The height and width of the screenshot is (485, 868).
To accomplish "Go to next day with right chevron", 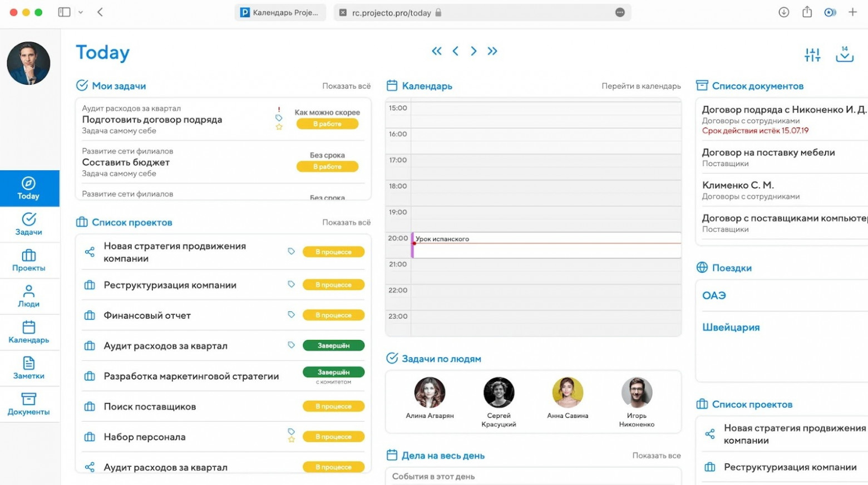I will [x=474, y=51].
